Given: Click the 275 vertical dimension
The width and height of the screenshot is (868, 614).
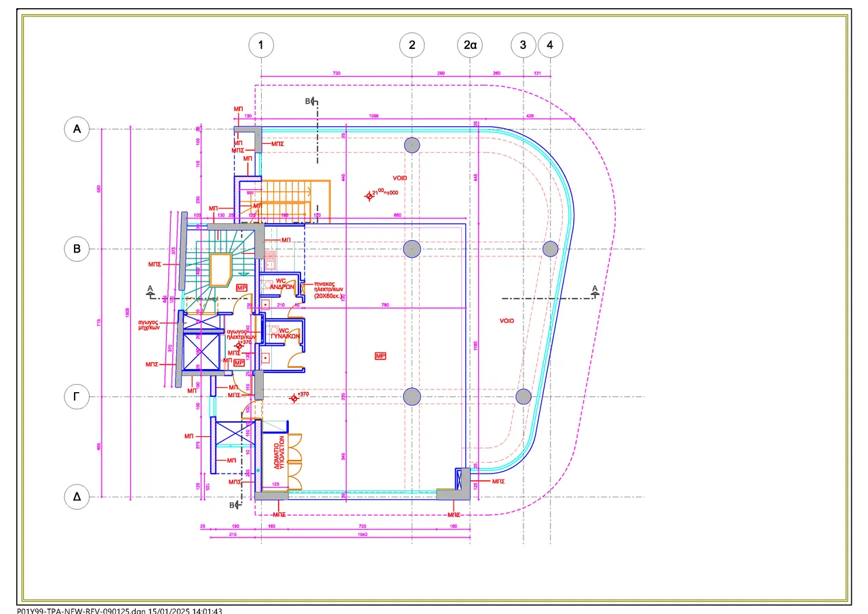Looking at the screenshot, I should [x=197, y=444].
